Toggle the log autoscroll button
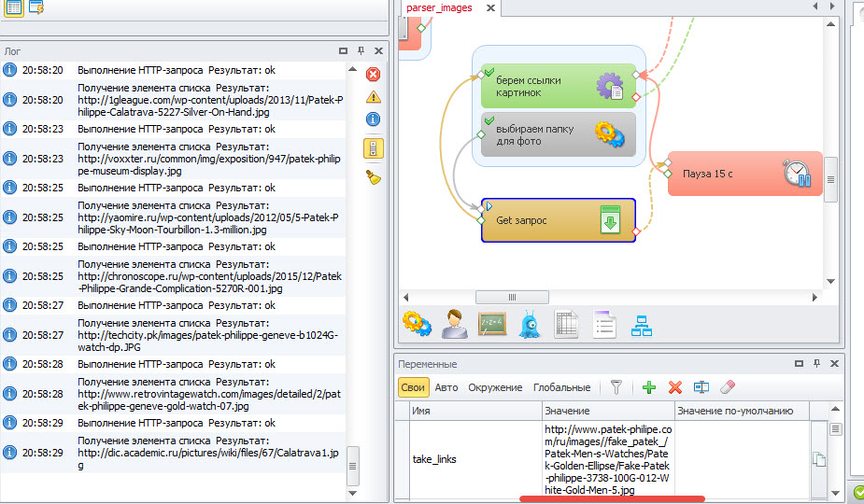This screenshot has width=864, height=504. pos(373,148)
